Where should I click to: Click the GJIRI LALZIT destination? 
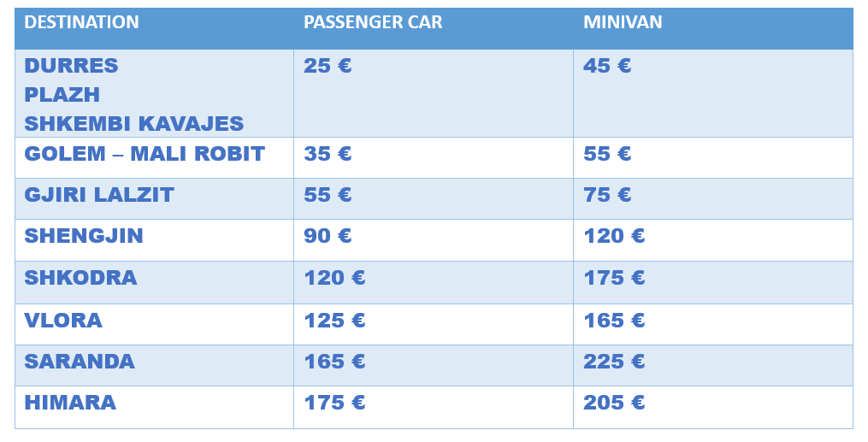click(x=99, y=196)
